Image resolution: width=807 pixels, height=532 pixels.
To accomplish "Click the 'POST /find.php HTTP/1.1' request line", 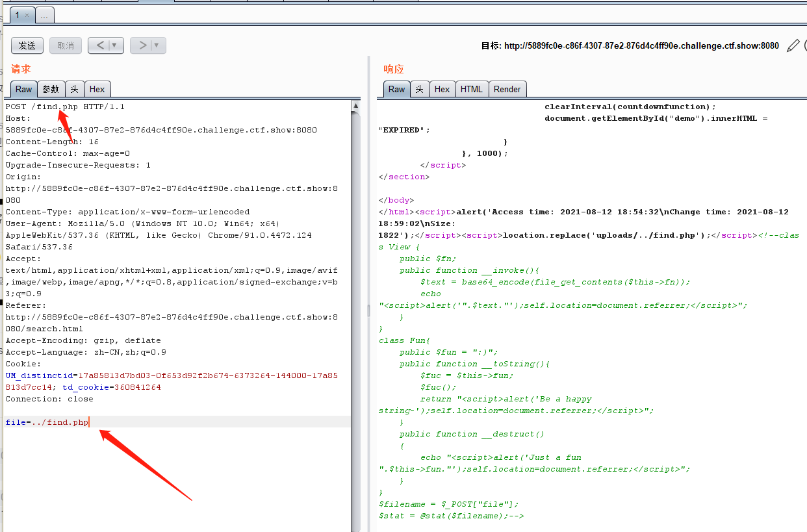I will click(x=65, y=106).
